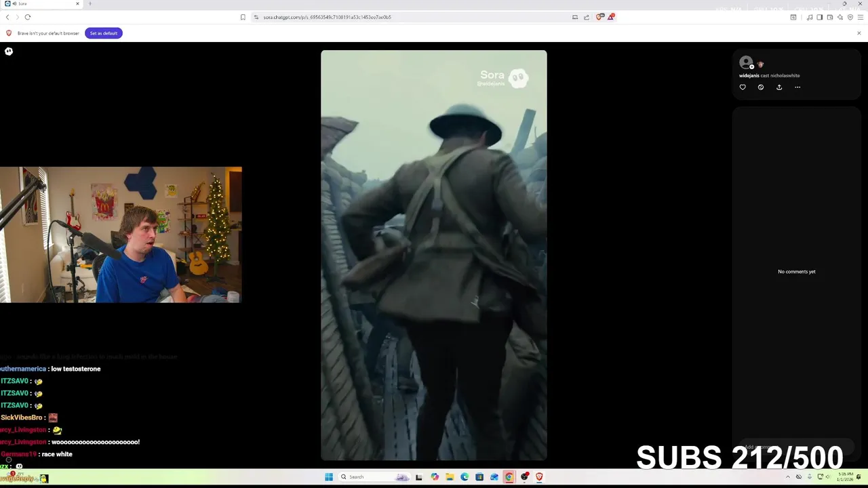The image size is (868, 488).
Task: Select the Sora browser tab
Action: click(x=41, y=4)
